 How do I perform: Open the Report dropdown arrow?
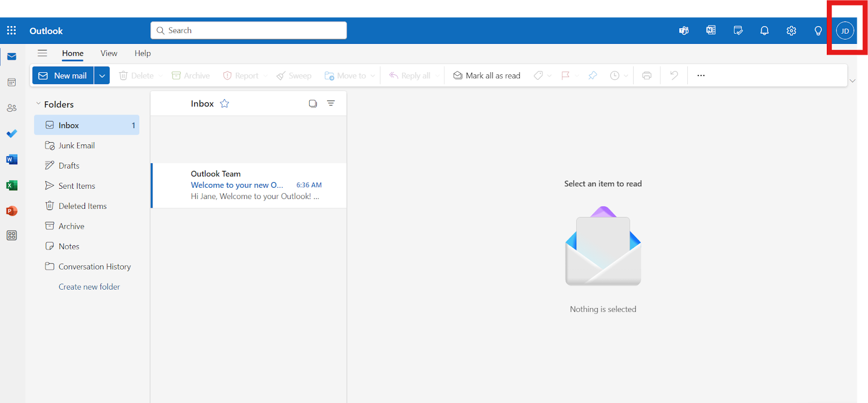coord(265,76)
